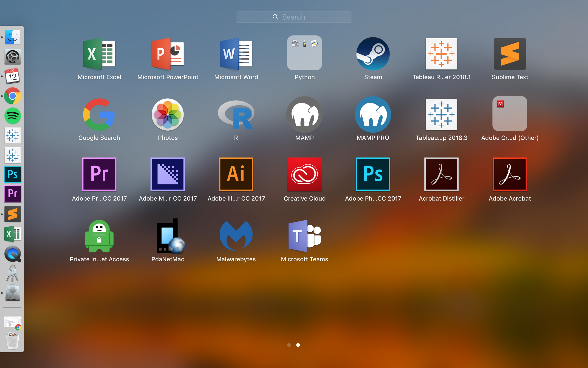This screenshot has width=588, height=368.
Task: Launch PdaNetMac
Action: (171, 236)
